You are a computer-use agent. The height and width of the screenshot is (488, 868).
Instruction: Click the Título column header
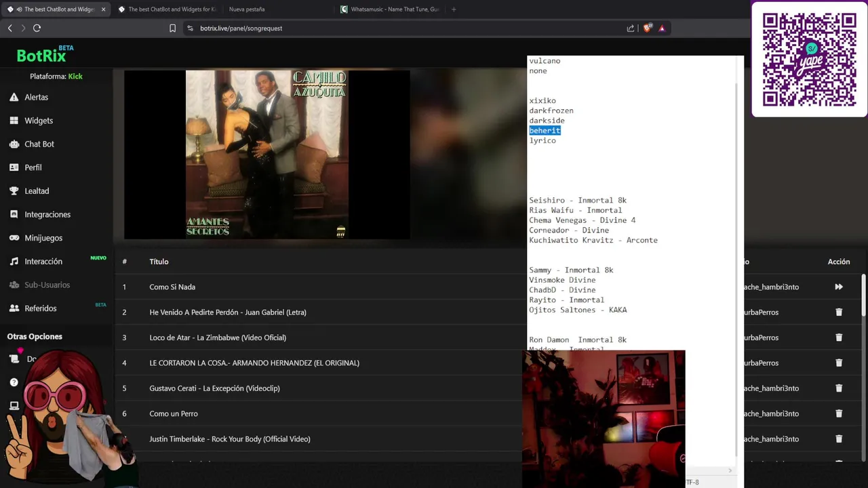tap(159, 262)
